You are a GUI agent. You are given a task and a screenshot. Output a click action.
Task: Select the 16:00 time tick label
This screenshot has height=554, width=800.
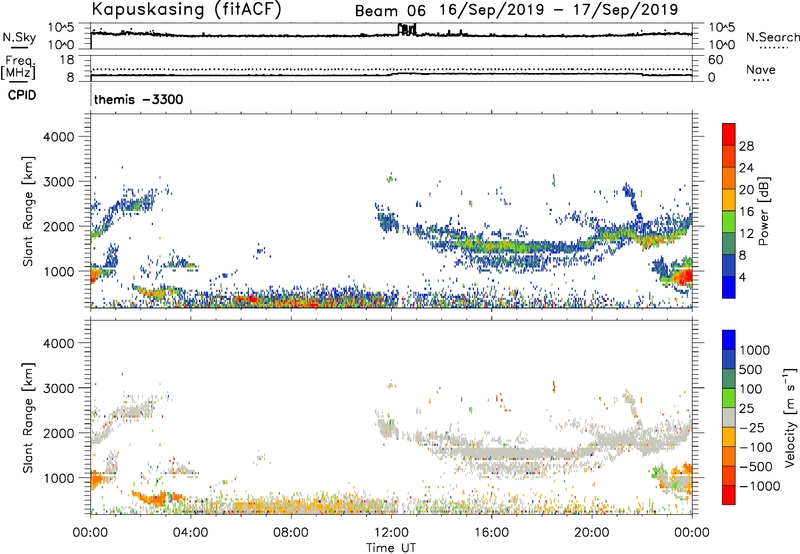pyautogui.click(x=491, y=533)
